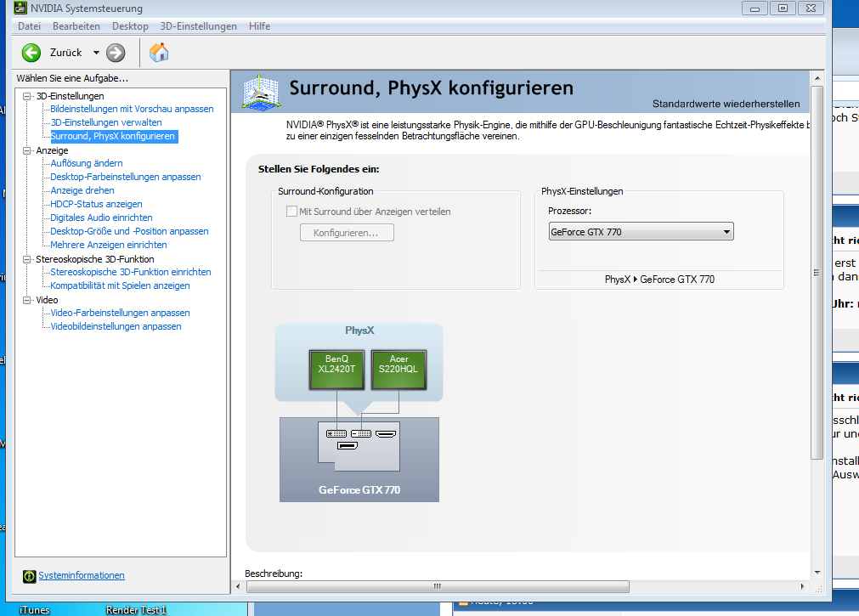Open Bildeinstellungen mit Vorschau anpassen

(x=132, y=109)
